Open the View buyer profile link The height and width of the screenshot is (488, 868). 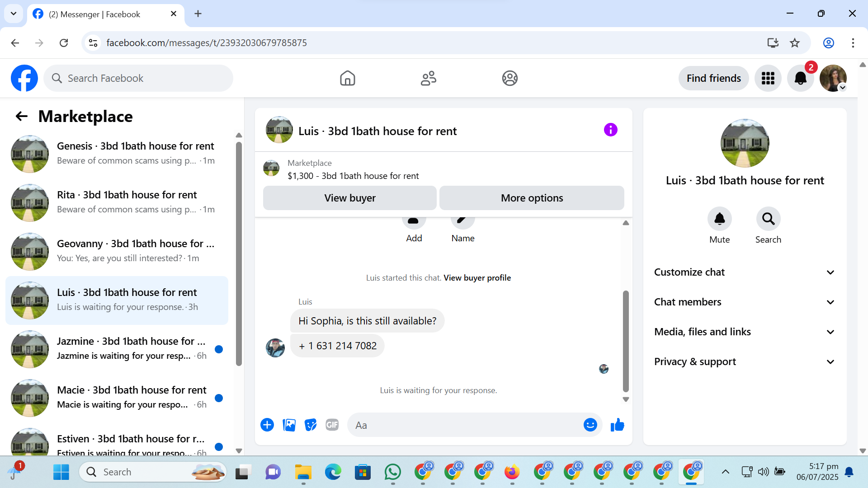477,278
